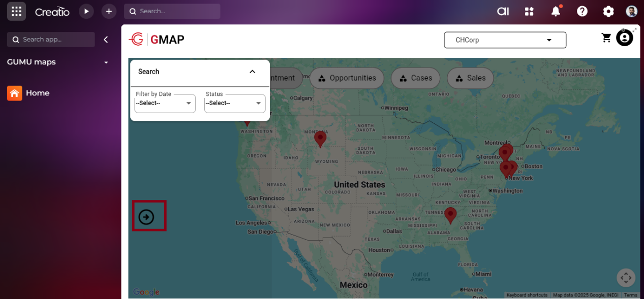Open the user profile avatar in top bar
The image size is (644, 299).
631,11
